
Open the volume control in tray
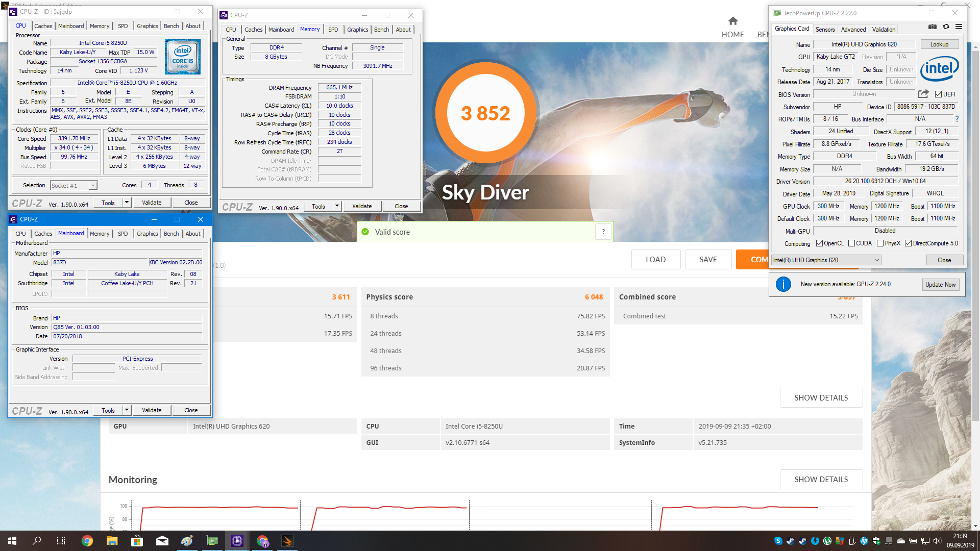(937, 541)
